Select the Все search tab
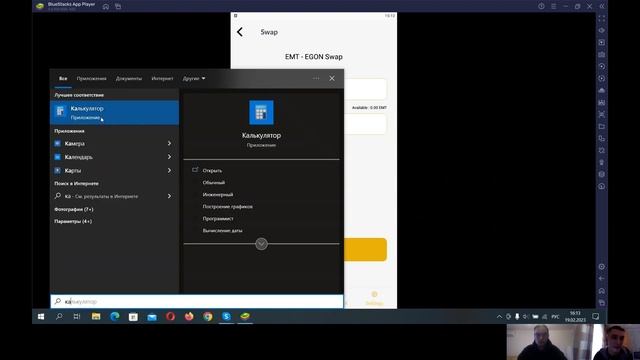The width and height of the screenshot is (640, 360). click(x=63, y=78)
